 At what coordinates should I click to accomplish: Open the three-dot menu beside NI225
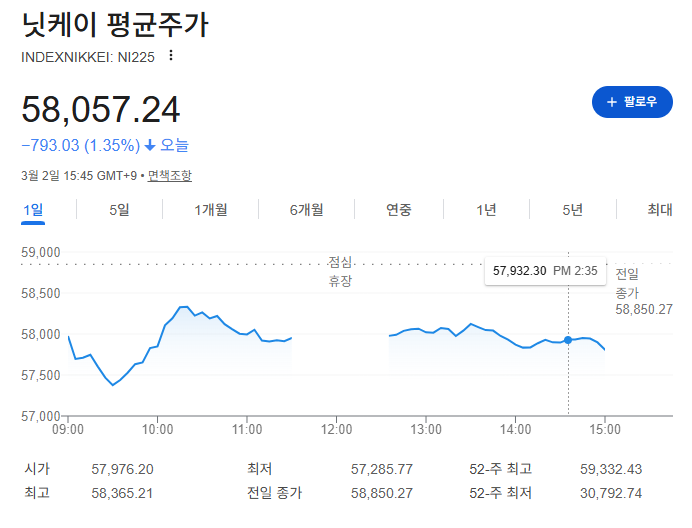pos(171,56)
